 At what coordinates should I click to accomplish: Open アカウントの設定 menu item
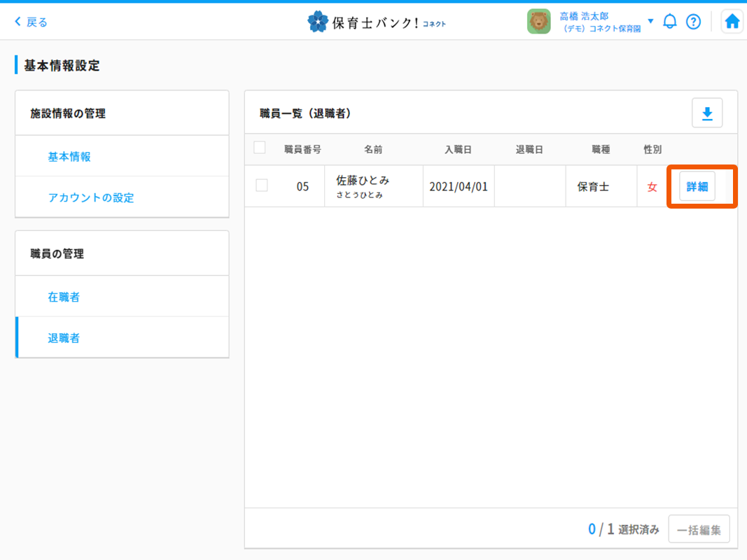91,197
